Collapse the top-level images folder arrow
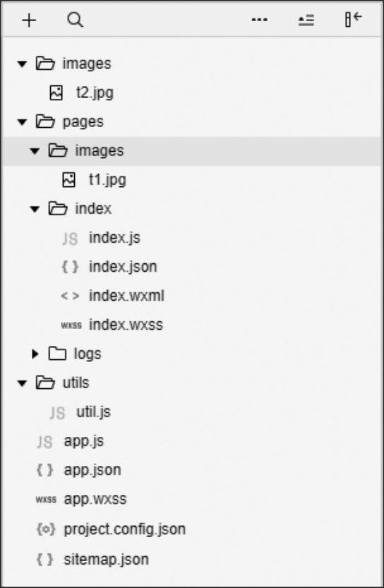 coord(22,64)
